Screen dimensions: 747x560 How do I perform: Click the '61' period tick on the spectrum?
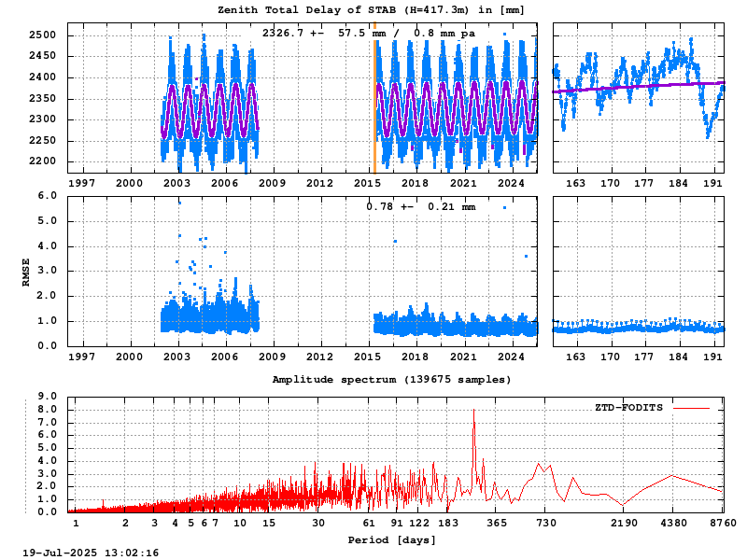coord(369,523)
